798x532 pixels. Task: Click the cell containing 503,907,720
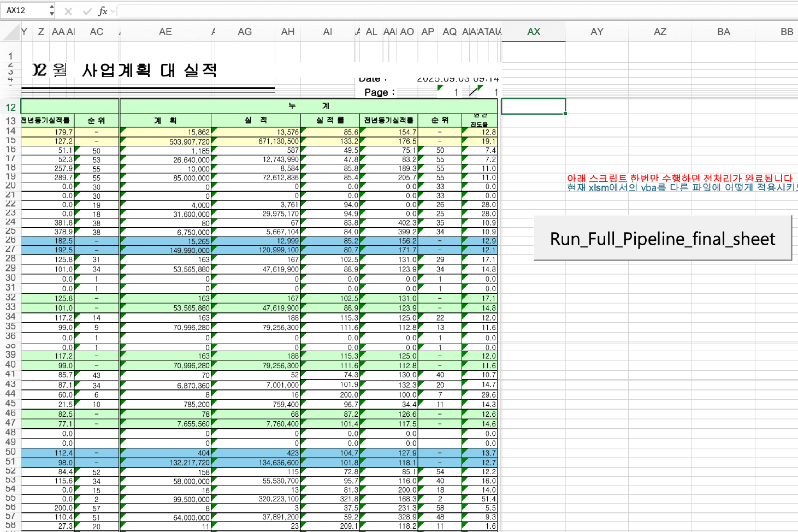tap(165, 141)
